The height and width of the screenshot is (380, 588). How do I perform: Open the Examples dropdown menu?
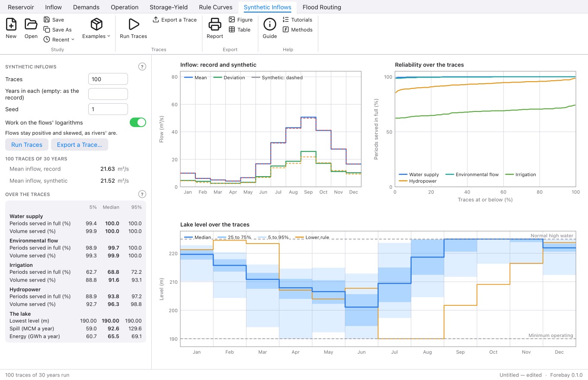pyautogui.click(x=96, y=28)
